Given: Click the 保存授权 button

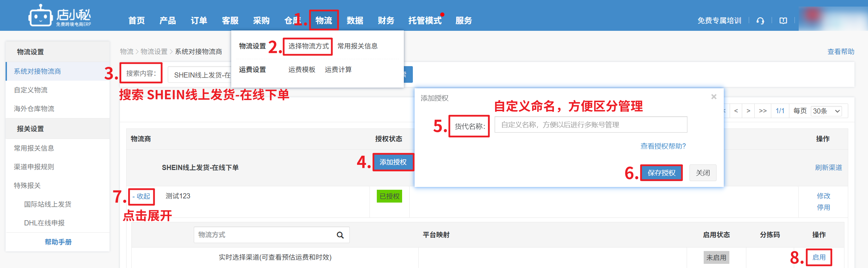Looking at the screenshot, I should pos(661,173).
